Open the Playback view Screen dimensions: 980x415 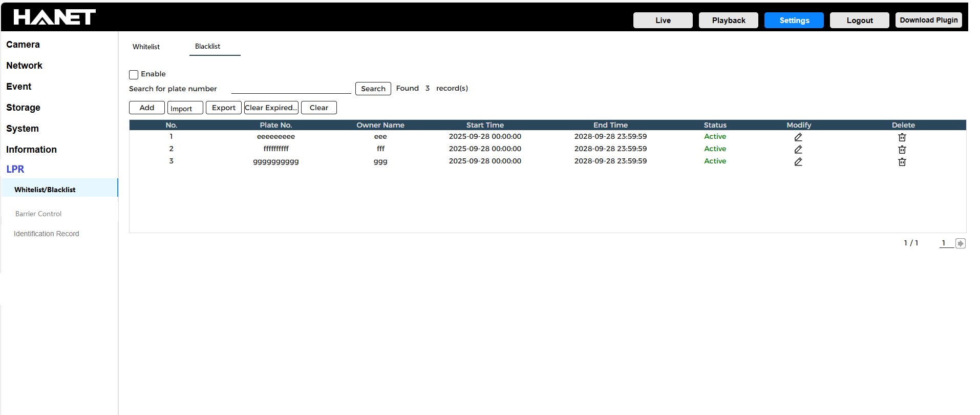(728, 20)
